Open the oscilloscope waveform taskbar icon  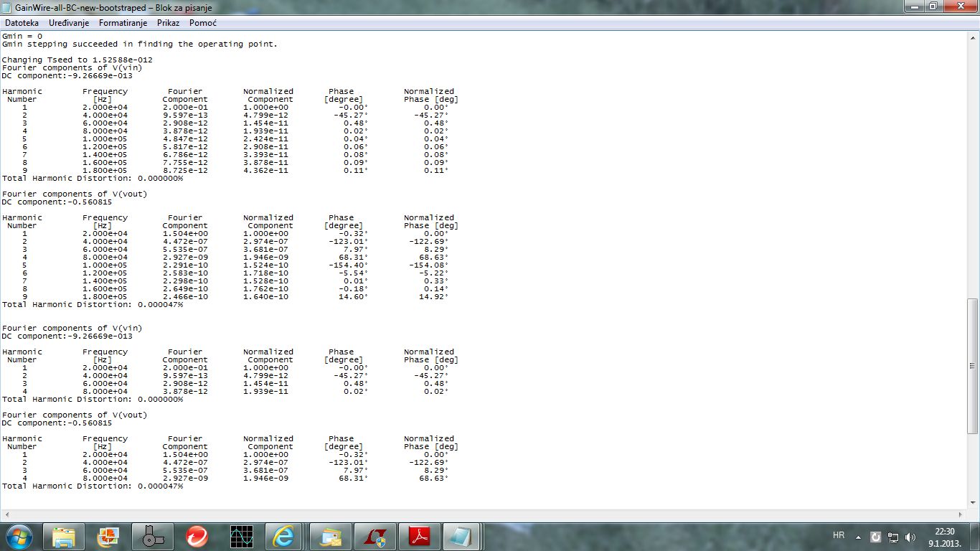coord(241,537)
